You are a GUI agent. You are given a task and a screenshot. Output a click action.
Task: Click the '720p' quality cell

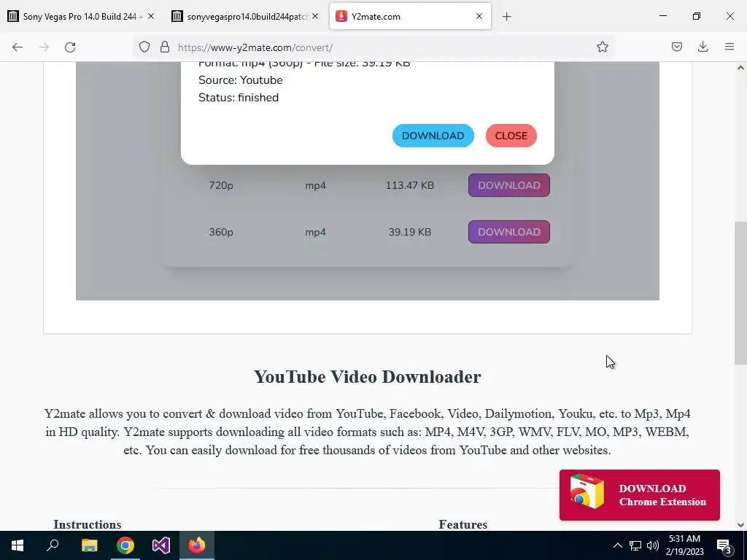click(220, 185)
